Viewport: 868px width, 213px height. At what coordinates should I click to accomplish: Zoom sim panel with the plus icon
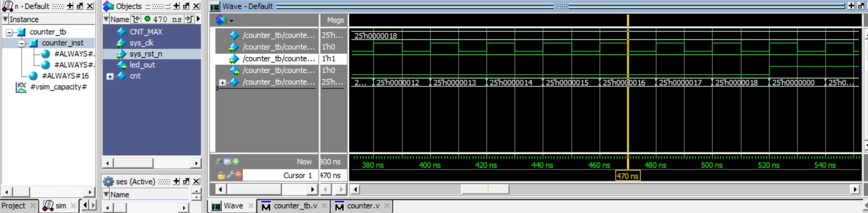(x=70, y=6)
